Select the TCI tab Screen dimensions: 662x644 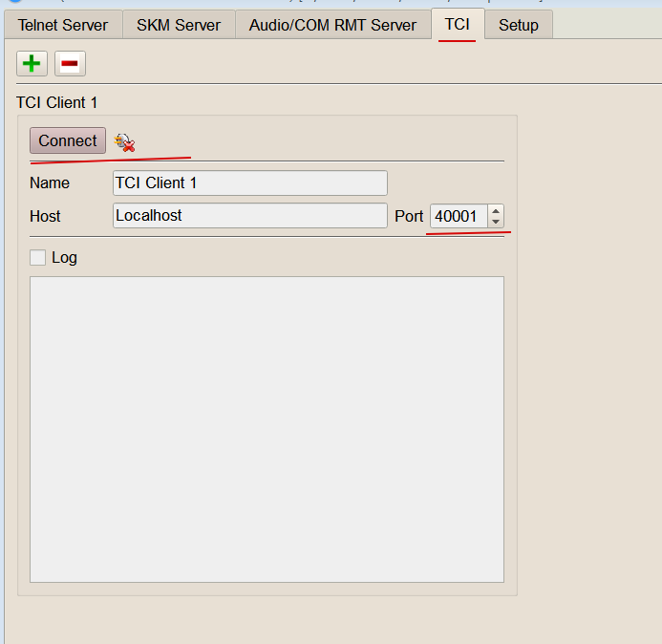(458, 24)
